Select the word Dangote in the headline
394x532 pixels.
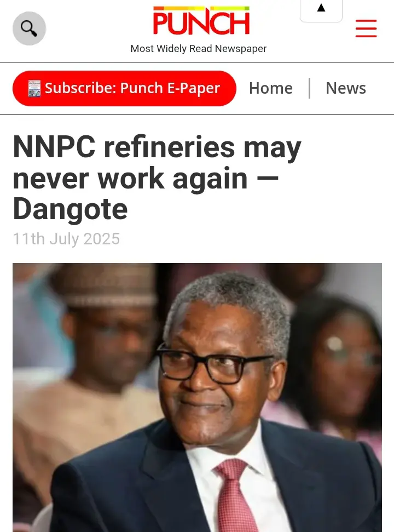point(70,210)
